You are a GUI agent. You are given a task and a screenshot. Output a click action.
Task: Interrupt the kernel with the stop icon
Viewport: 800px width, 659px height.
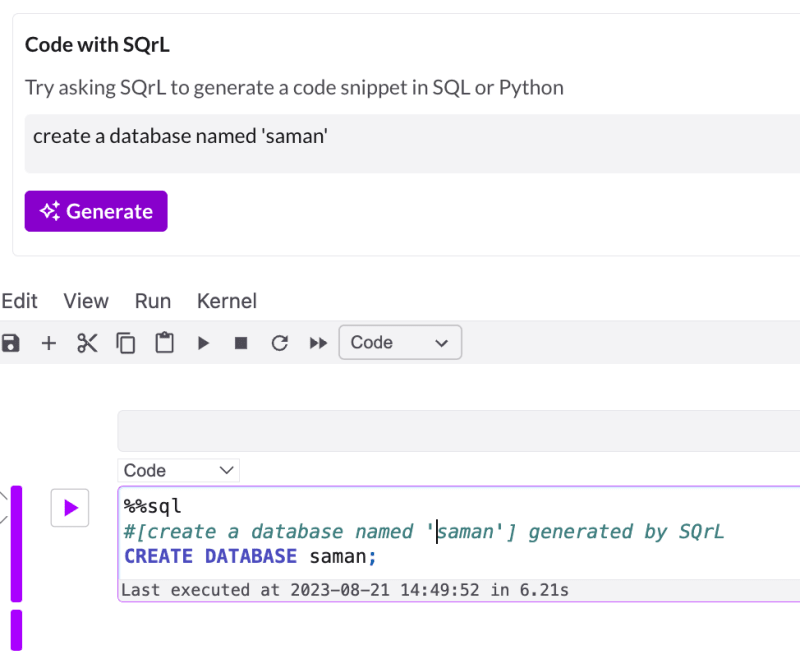(x=241, y=343)
